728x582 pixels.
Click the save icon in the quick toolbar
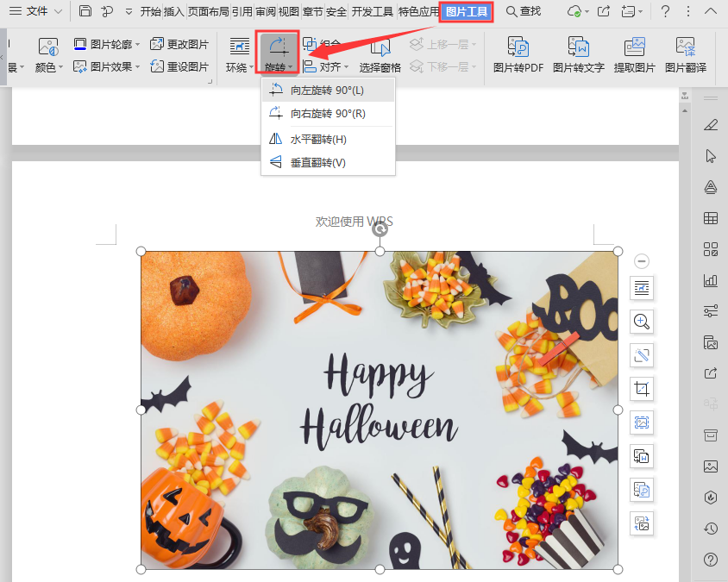(85, 11)
